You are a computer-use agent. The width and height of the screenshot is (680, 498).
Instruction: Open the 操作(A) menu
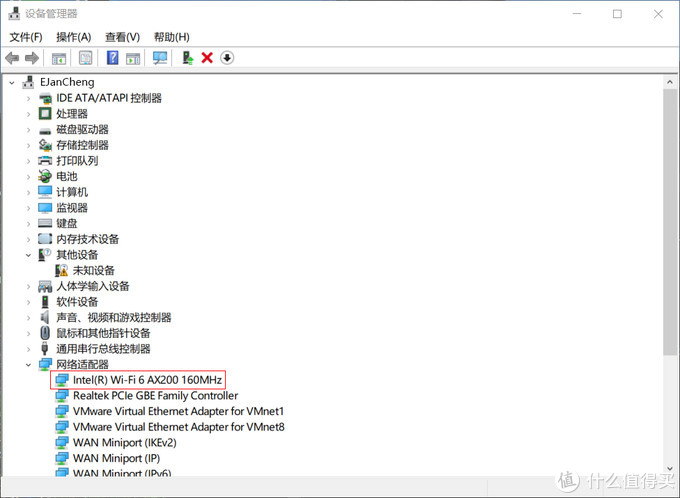coord(74,37)
